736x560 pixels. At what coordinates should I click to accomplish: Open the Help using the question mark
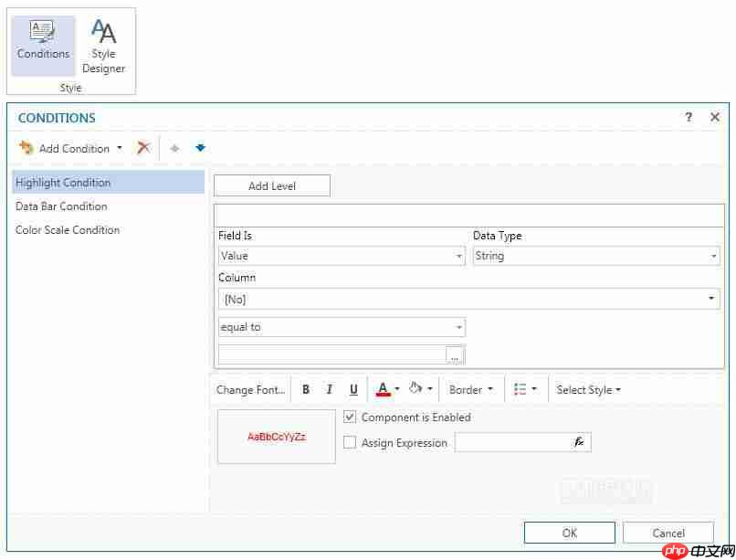[x=688, y=117]
